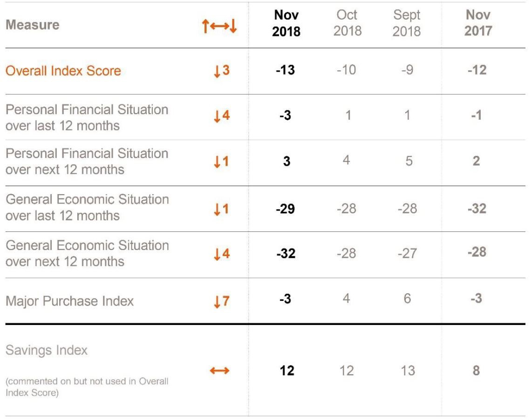Select the Nov 2017 column header
This screenshot has width=531, height=420.
pyautogui.click(x=478, y=23)
